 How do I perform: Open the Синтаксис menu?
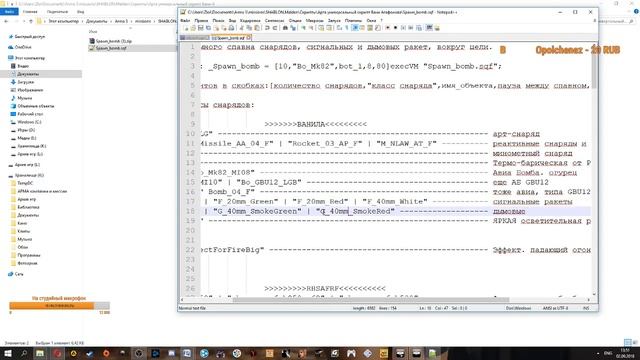click(274, 20)
